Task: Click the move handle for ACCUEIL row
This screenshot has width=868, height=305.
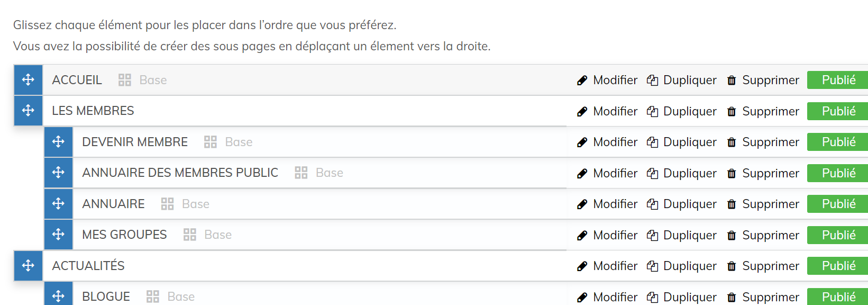Action: point(28,80)
